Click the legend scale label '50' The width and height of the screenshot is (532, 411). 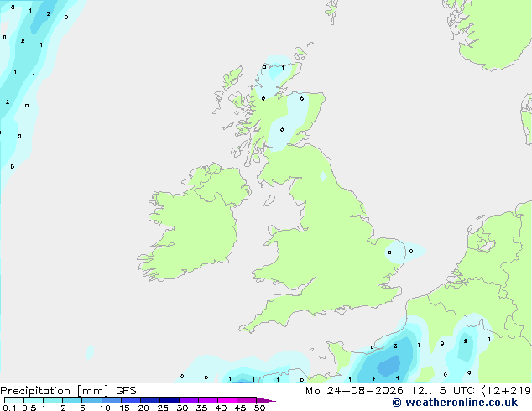[259, 408]
